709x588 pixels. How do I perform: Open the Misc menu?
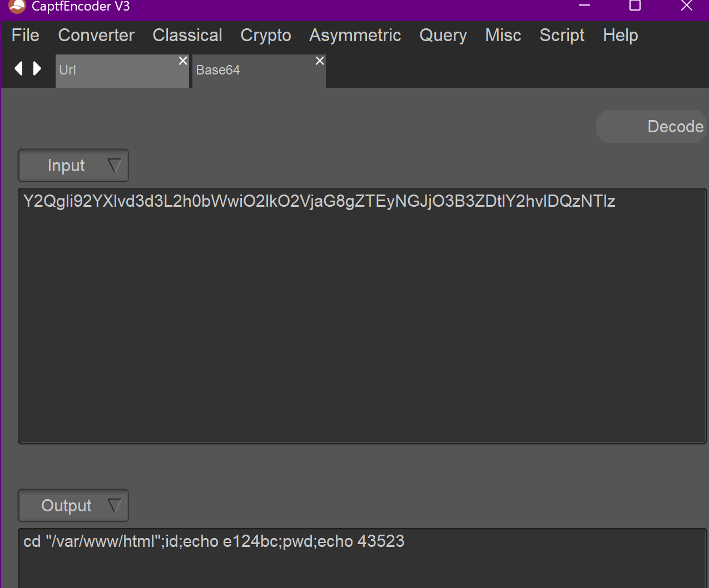[503, 35]
